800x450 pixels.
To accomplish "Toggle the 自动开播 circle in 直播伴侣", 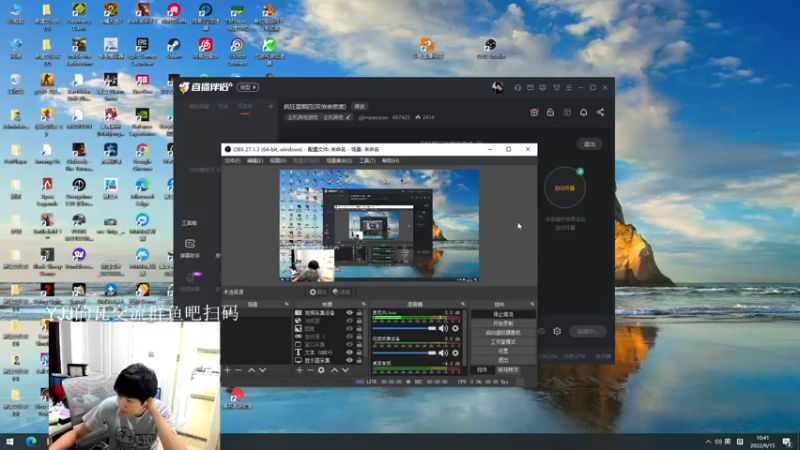I will (565, 188).
